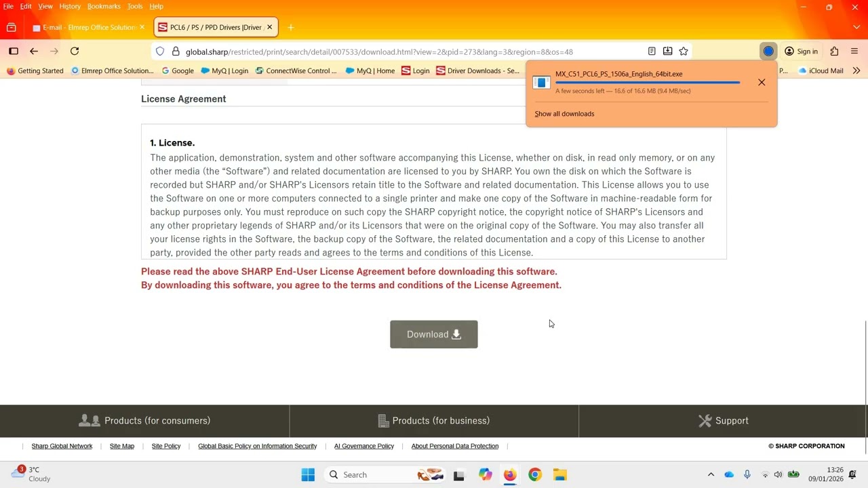Screen dimensions: 868x488
Task: Open Elmrep Office Solution bookmark
Action: click(x=112, y=70)
